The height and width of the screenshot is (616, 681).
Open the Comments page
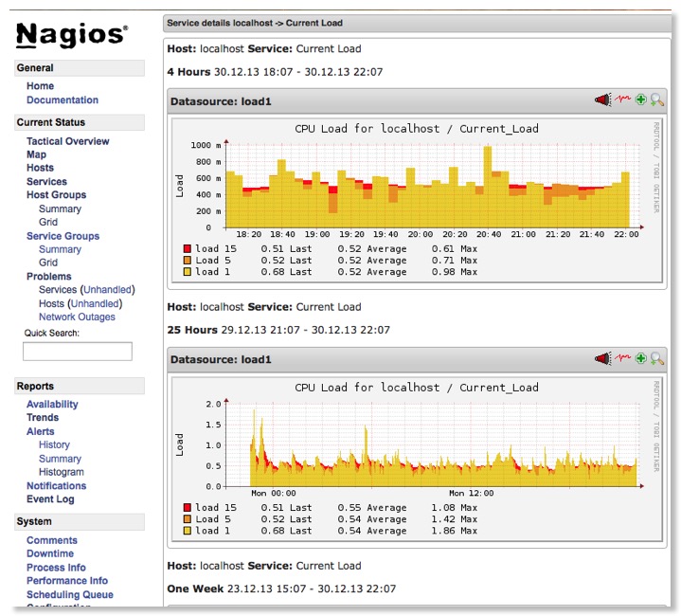[52, 540]
